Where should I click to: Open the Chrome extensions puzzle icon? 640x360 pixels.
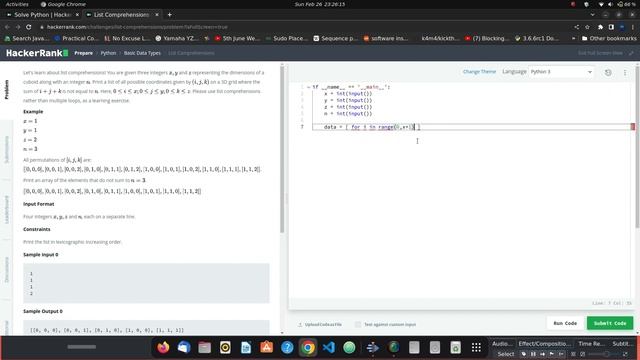(x=600, y=27)
